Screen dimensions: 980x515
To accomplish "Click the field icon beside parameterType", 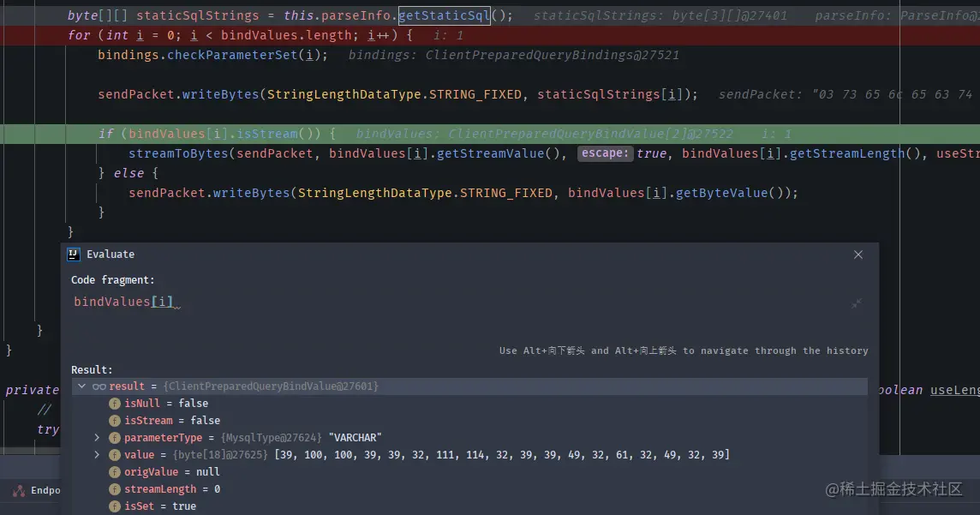I will click(115, 438).
